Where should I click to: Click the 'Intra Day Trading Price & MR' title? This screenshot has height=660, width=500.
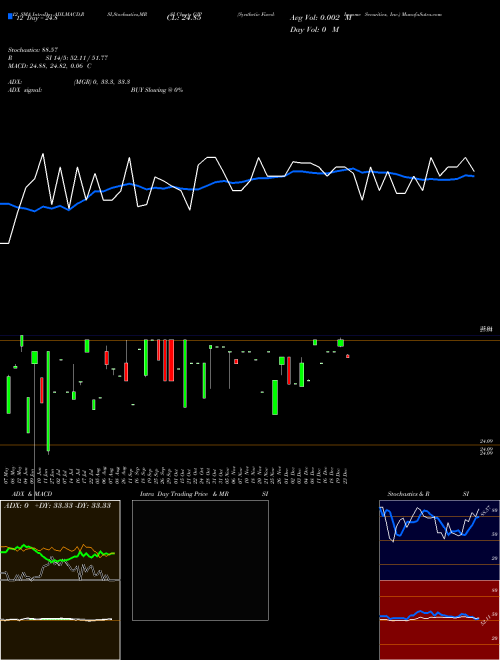(184, 494)
